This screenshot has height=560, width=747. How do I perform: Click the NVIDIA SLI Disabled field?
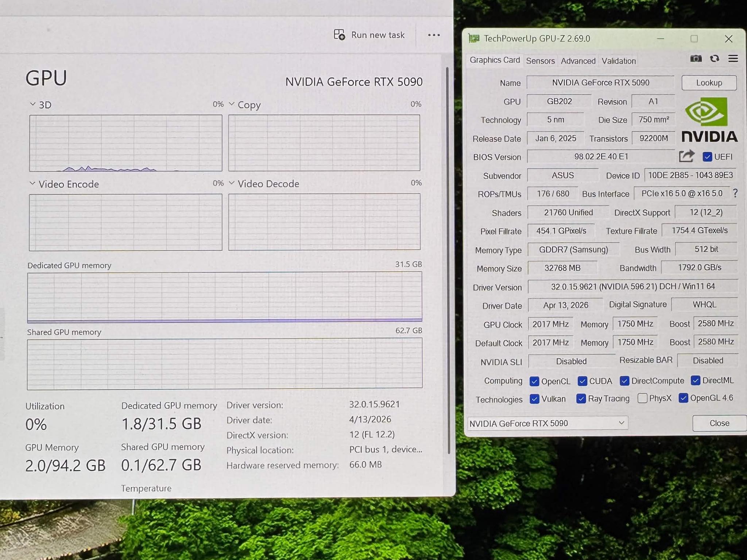click(571, 361)
